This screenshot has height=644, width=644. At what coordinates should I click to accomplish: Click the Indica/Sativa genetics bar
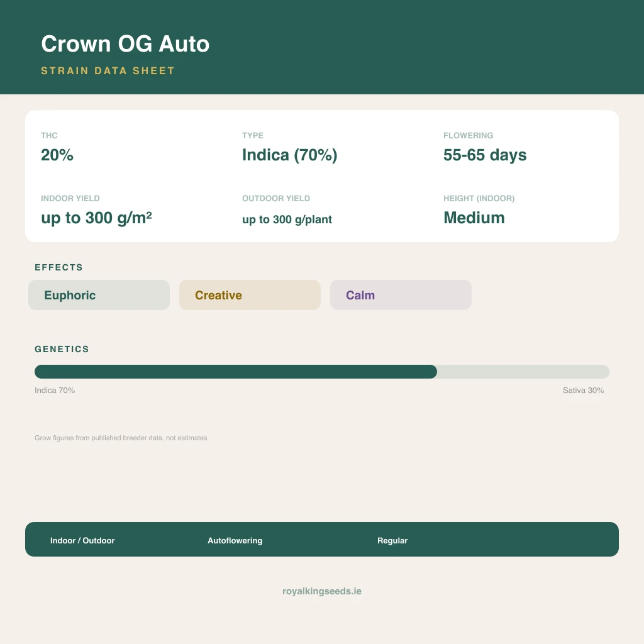coord(321,372)
